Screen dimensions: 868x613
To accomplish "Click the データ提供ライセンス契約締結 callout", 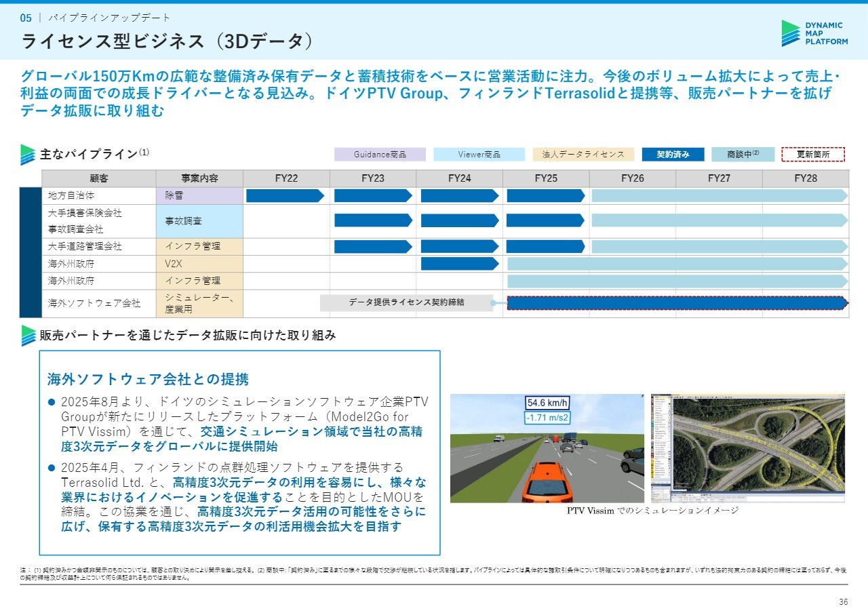I will (x=406, y=302).
